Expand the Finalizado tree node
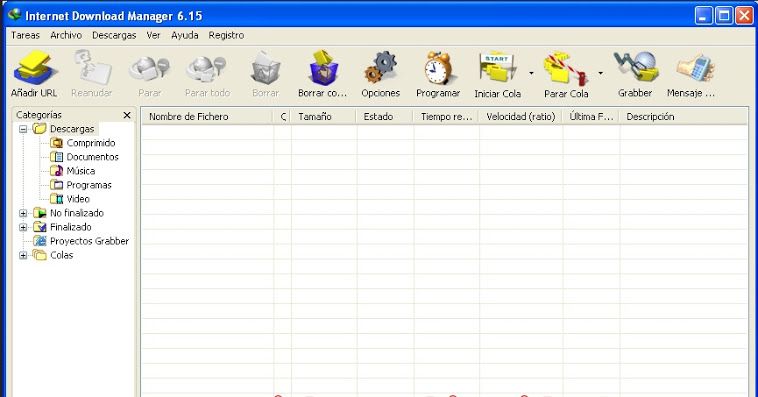 tap(23, 227)
